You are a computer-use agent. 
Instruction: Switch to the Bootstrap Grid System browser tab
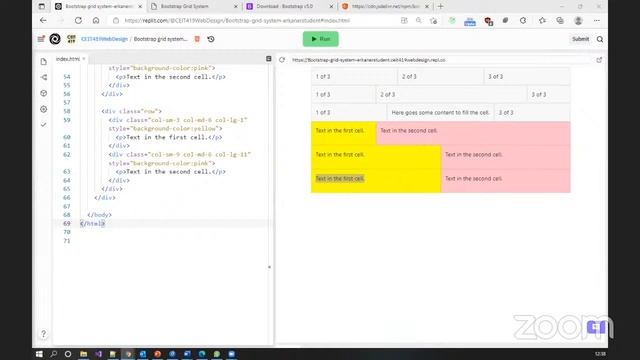(x=193, y=7)
